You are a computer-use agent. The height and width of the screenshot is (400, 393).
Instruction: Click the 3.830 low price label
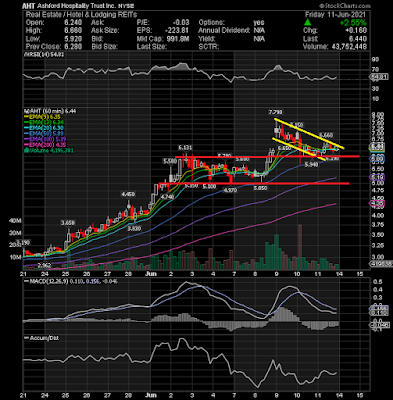tap(135, 228)
